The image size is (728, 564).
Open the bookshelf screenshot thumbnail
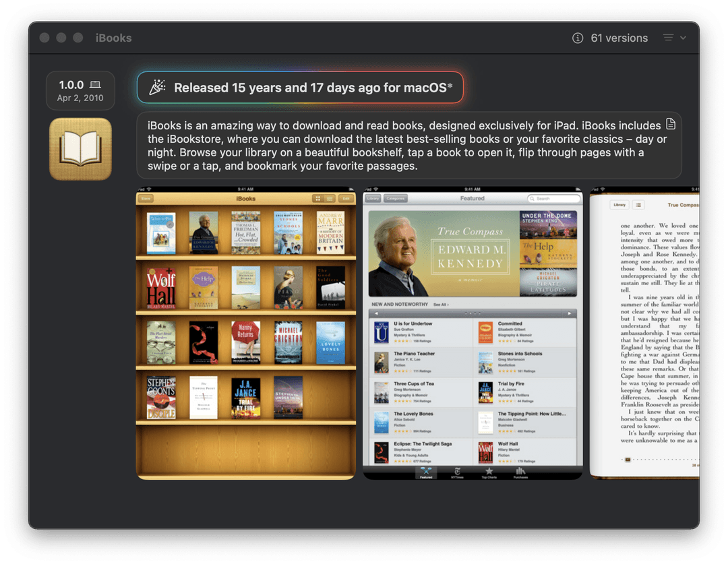[x=245, y=333]
